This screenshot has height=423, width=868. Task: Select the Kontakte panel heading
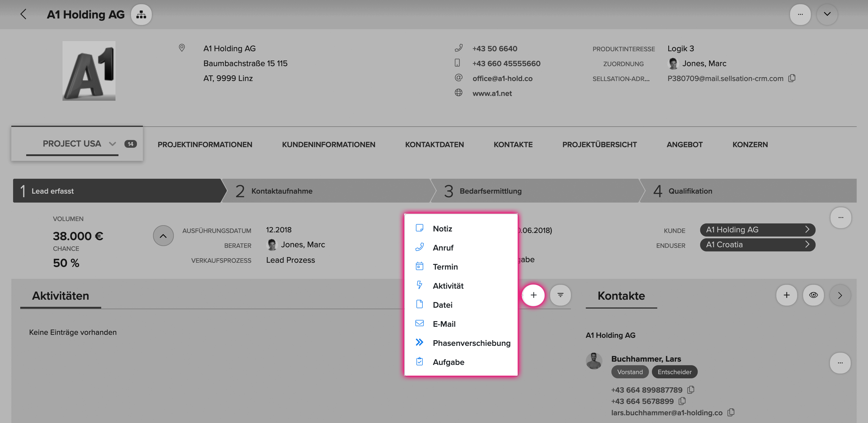(621, 296)
